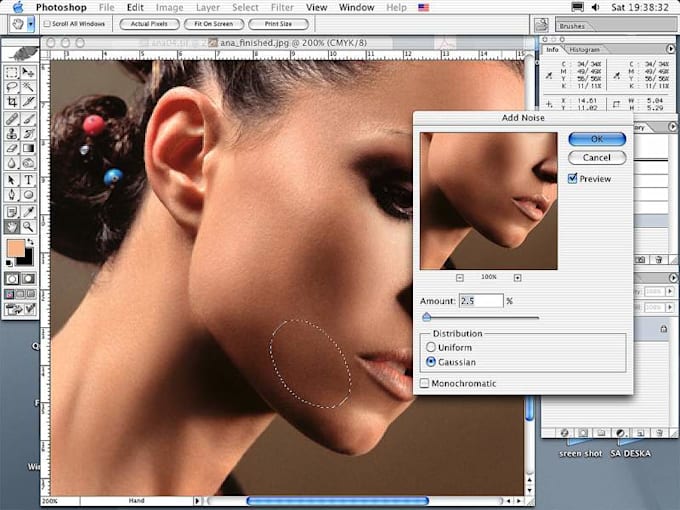This screenshot has height=510, width=680.
Task: Click the noise Amount input field
Action: tap(480, 301)
